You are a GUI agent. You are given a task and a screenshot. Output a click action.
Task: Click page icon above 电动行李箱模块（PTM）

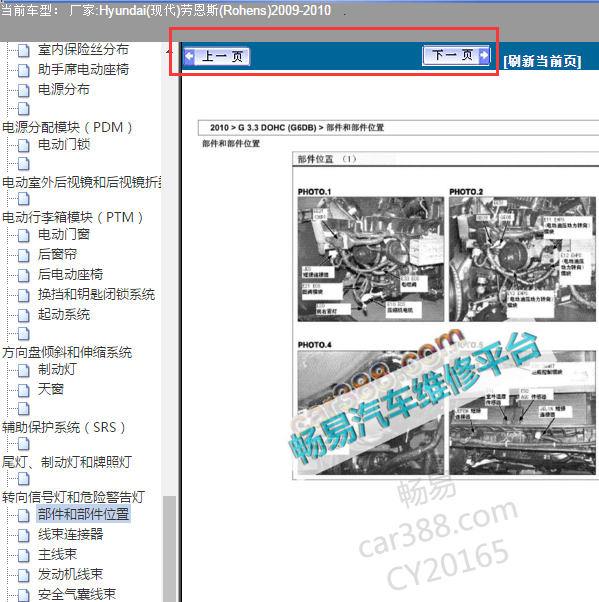click(x=24, y=199)
